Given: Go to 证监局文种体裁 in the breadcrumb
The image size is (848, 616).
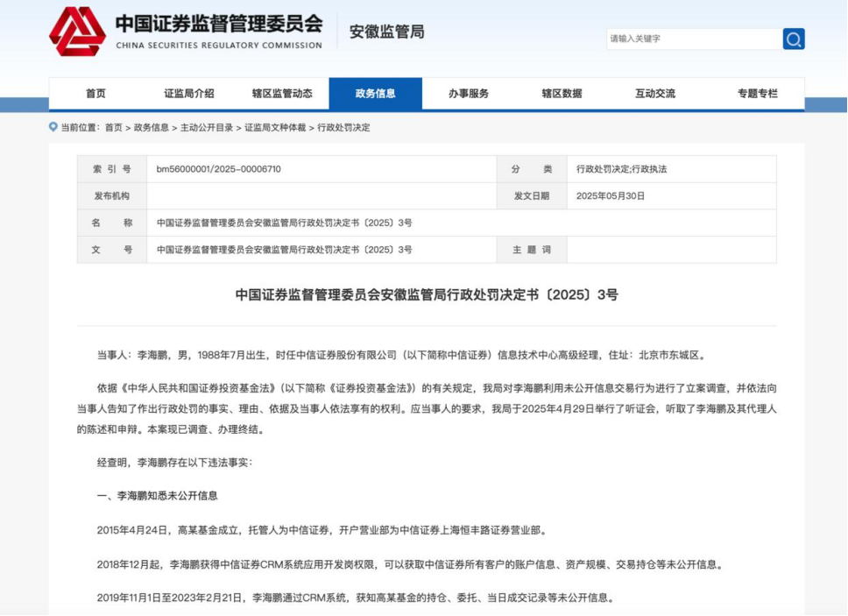Looking at the screenshot, I should 275,128.
